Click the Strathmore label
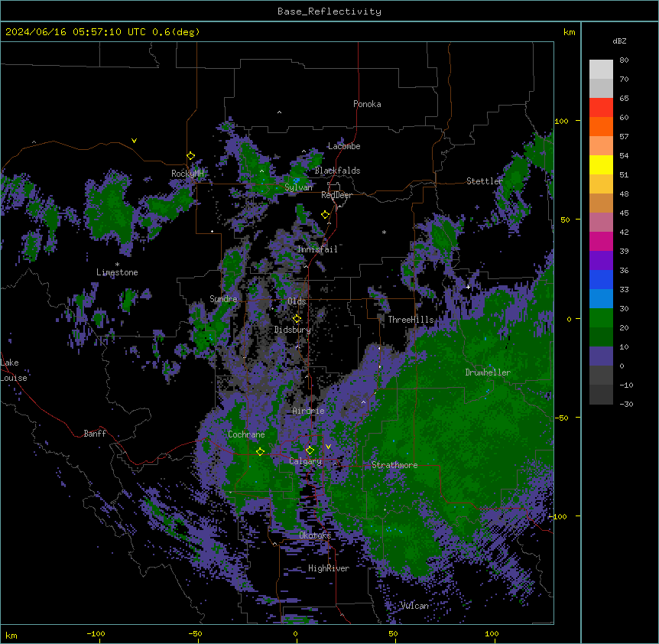 pyautogui.click(x=394, y=465)
